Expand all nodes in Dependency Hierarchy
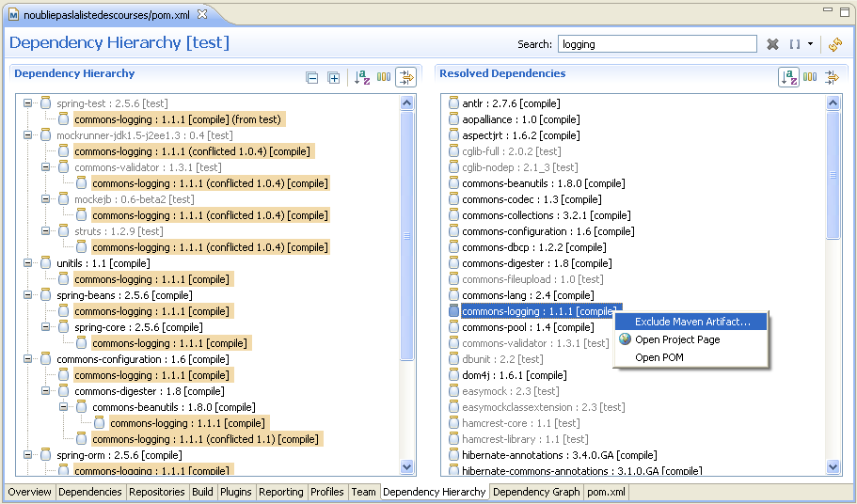 tap(333, 78)
